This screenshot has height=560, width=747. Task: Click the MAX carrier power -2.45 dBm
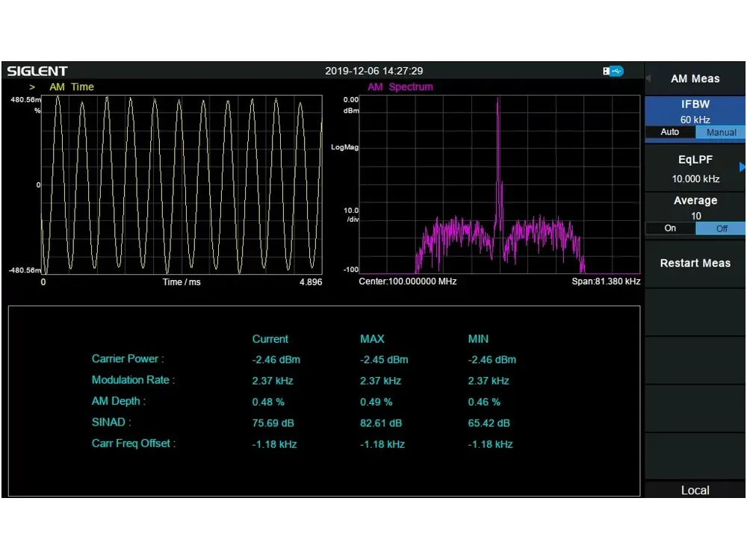[x=384, y=360]
